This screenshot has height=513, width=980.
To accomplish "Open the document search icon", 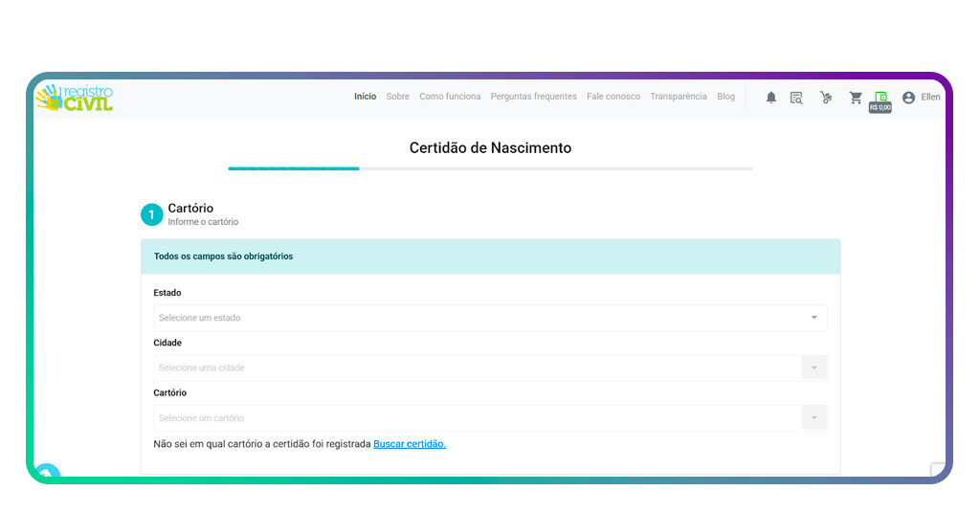I will [796, 98].
